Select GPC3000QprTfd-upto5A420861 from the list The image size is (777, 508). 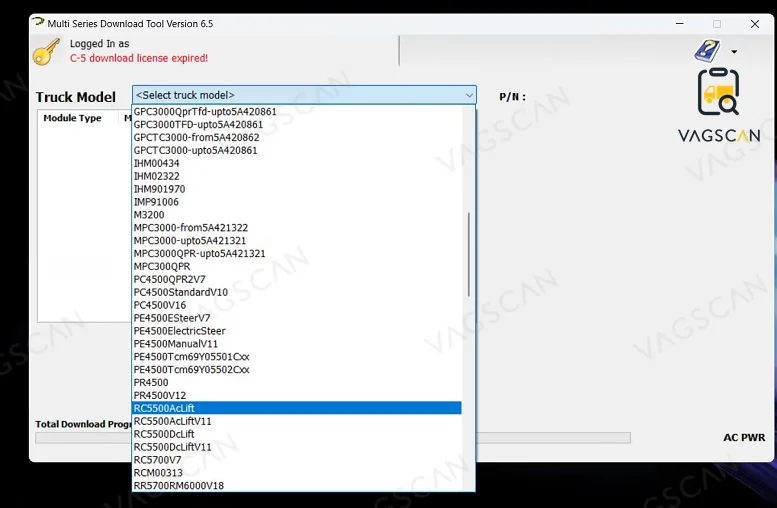[x=297, y=112]
